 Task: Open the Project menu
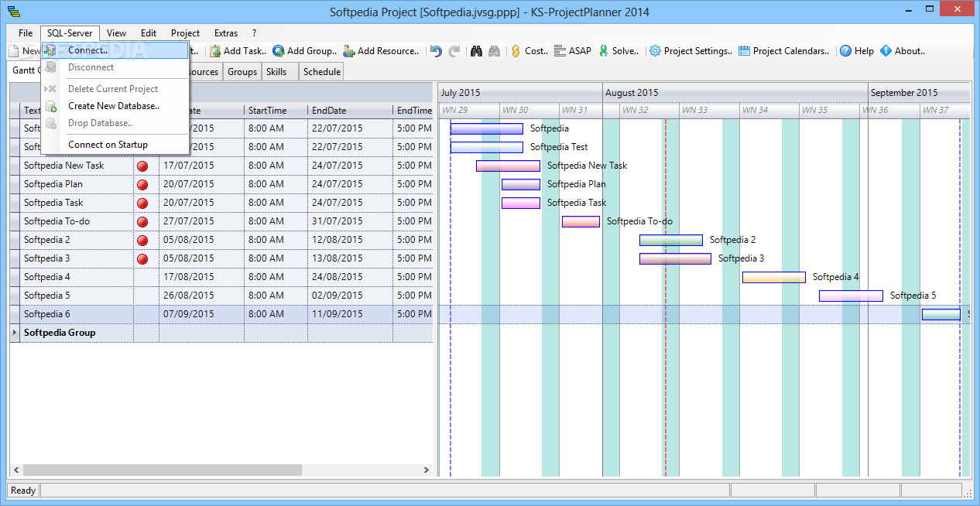pos(186,33)
